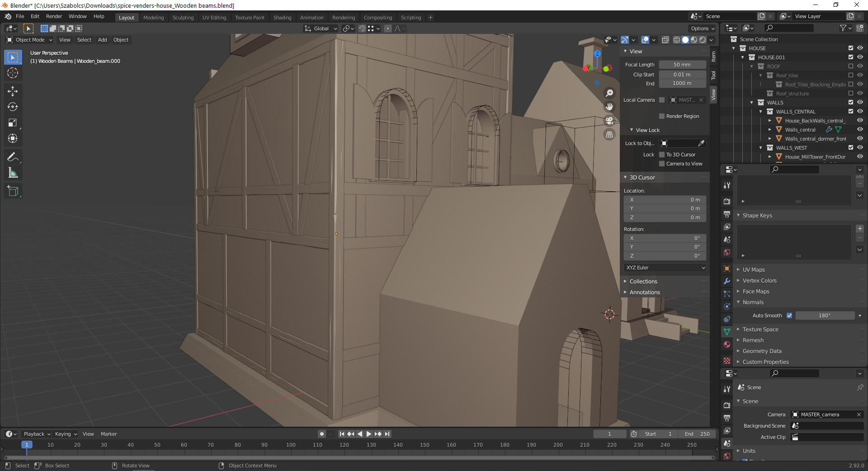The height and width of the screenshot is (471, 868).
Task: Hide the WALLS_WEST collection with eye icon
Action: (860, 148)
